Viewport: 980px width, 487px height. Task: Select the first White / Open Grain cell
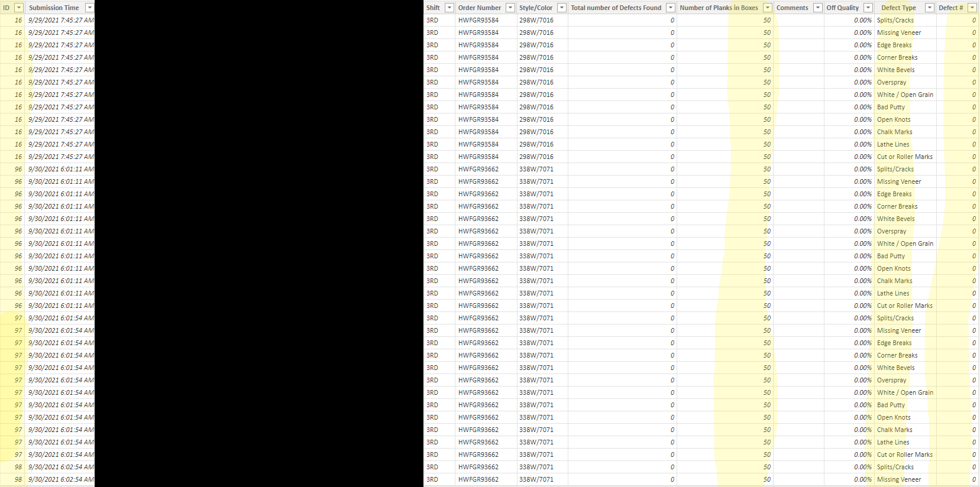tap(905, 95)
